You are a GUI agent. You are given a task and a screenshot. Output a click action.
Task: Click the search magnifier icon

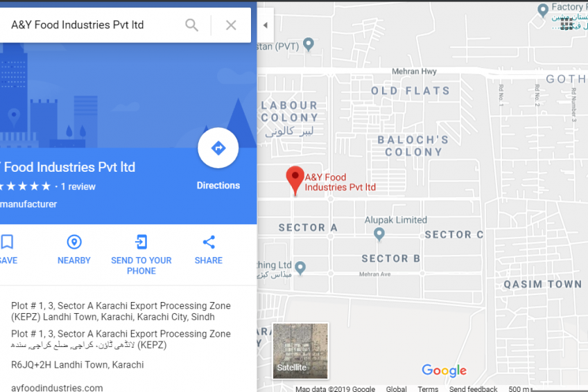tap(191, 25)
